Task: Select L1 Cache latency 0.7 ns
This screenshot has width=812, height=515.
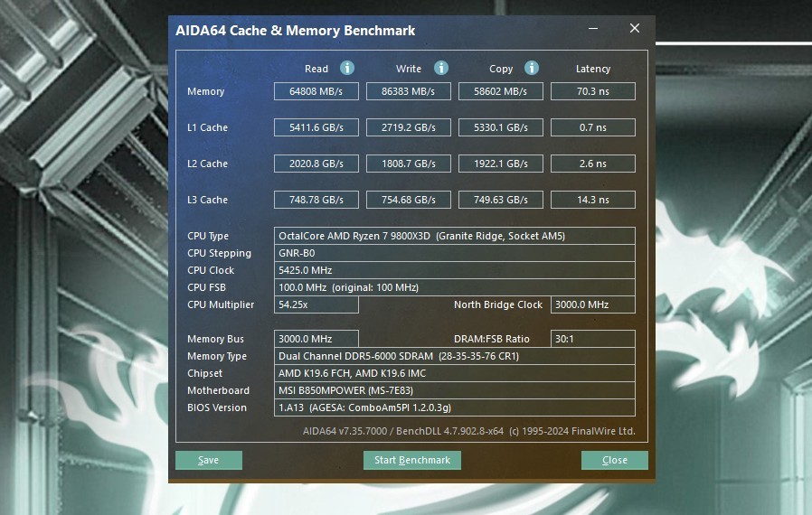Action: point(593,127)
